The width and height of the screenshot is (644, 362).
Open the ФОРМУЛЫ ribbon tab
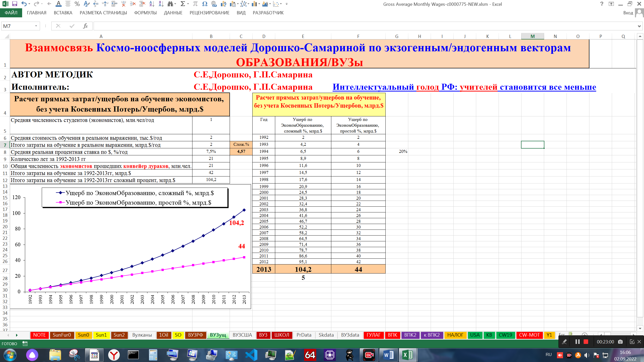[145, 13]
